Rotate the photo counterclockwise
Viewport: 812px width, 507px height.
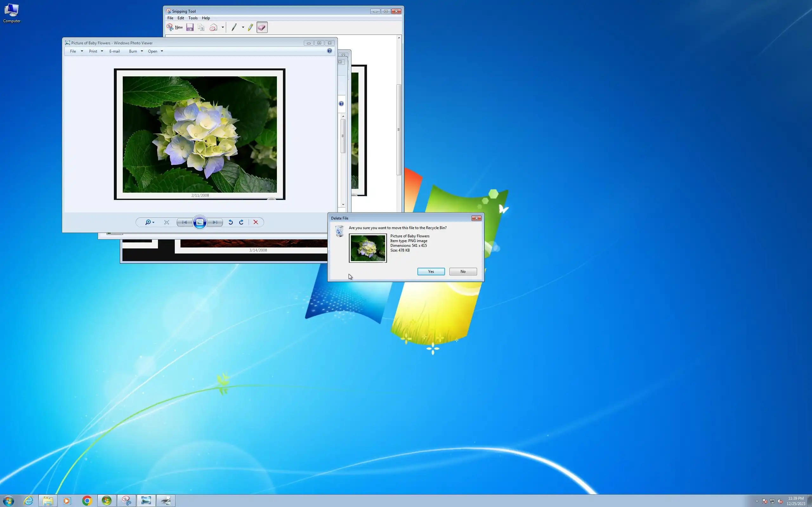(x=231, y=222)
